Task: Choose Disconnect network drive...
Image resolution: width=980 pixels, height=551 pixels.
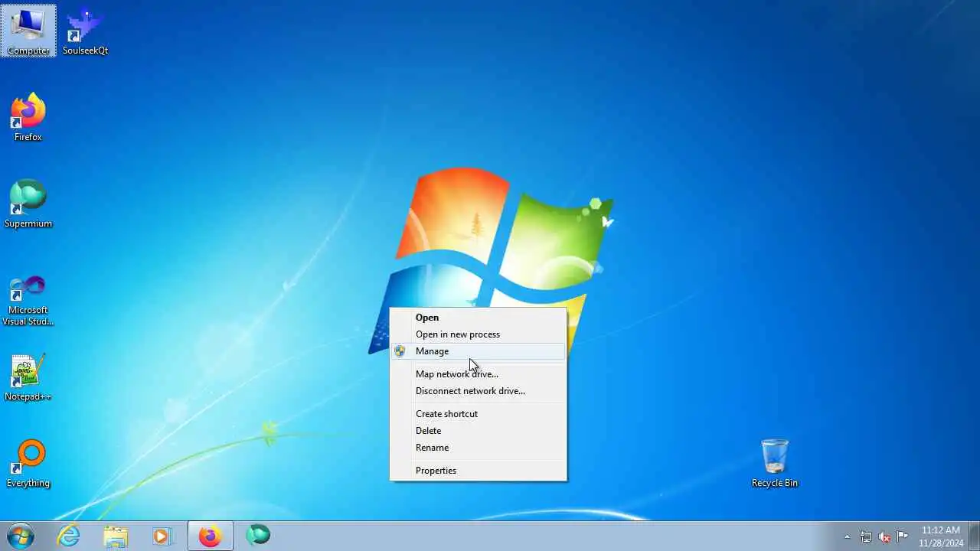Action: pos(479,391)
